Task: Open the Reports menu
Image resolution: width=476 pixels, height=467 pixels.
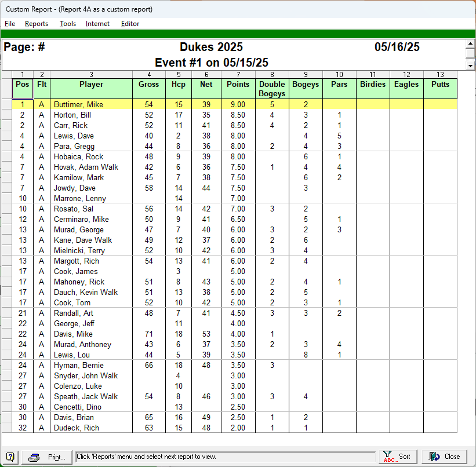Action: (37, 24)
